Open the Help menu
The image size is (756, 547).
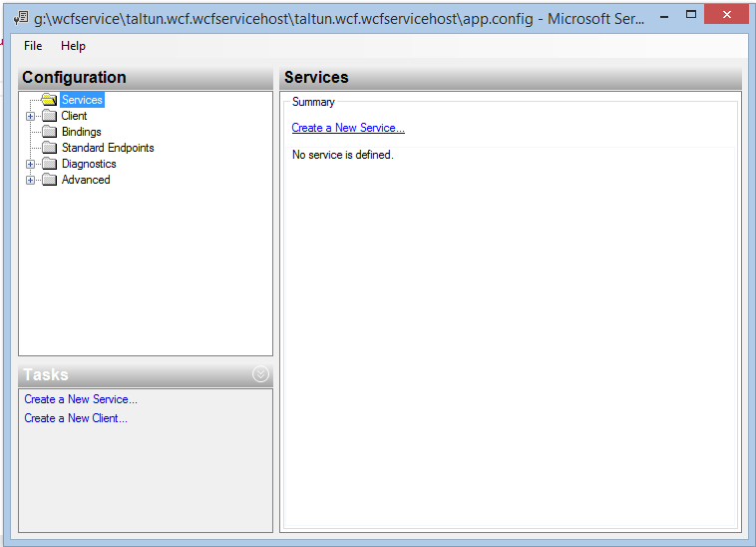pyautogui.click(x=73, y=46)
